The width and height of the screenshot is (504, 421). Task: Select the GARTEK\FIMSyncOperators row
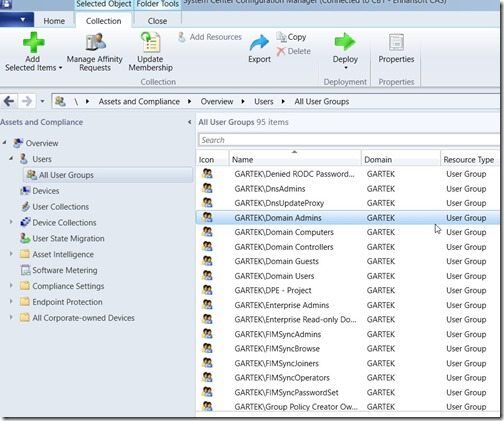coord(348,378)
